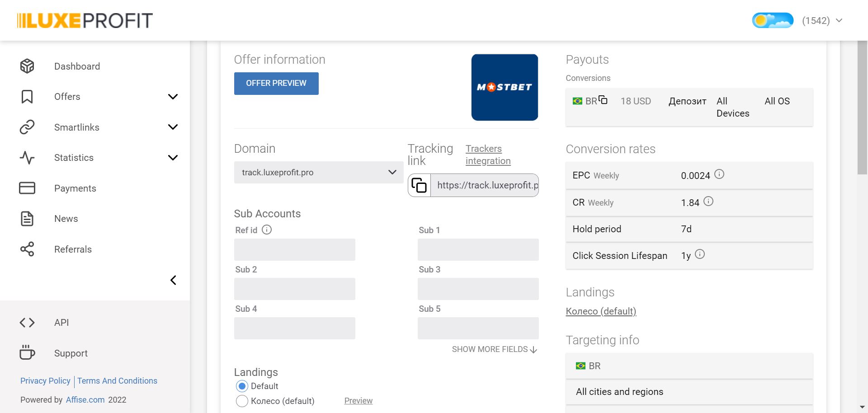
Task: Click the Dashboard cube icon
Action: 27,66
